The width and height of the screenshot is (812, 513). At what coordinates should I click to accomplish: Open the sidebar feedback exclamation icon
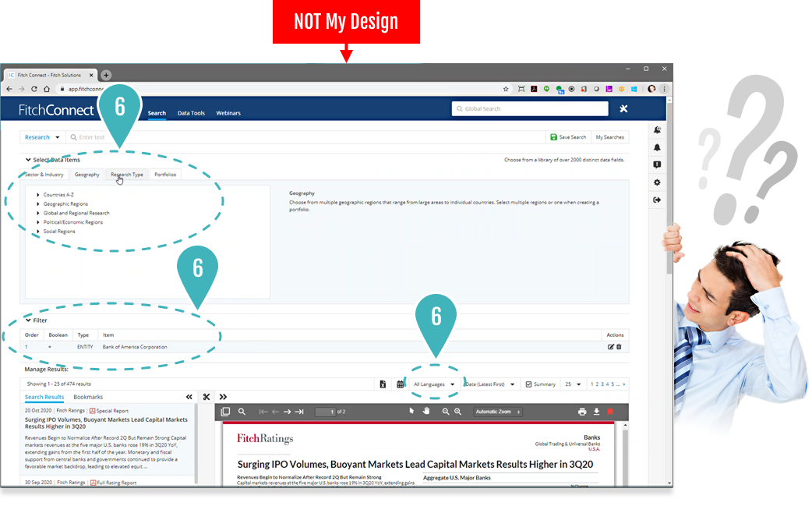[657, 165]
